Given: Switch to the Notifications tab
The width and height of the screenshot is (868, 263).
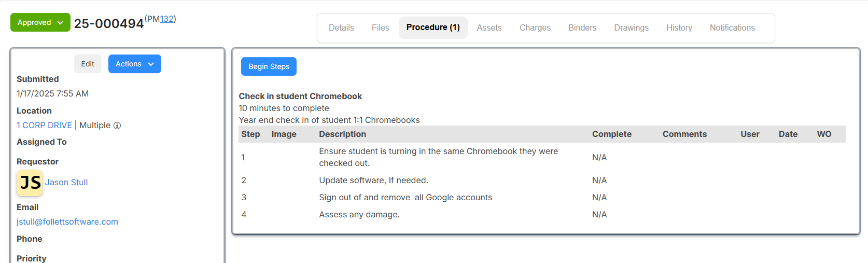Looking at the screenshot, I should [732, 27].
